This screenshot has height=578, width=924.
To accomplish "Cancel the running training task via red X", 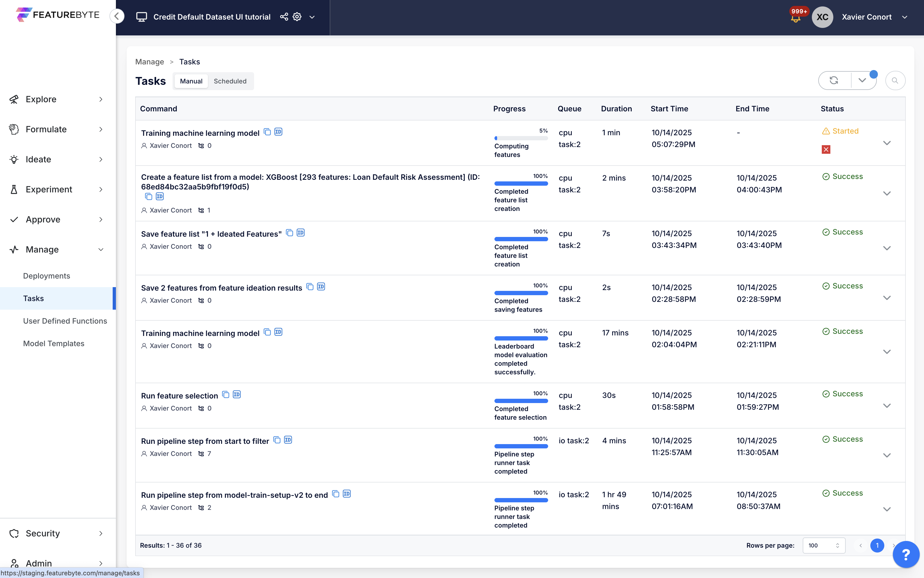I will 826,149.
